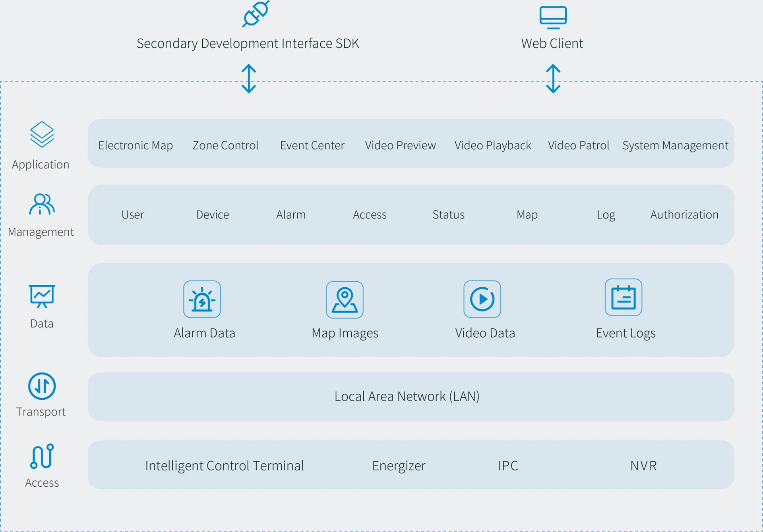This screenshot has width=763, height=532.
Task: Click "Electronic Map" in Application row
Action: (136, 145)
